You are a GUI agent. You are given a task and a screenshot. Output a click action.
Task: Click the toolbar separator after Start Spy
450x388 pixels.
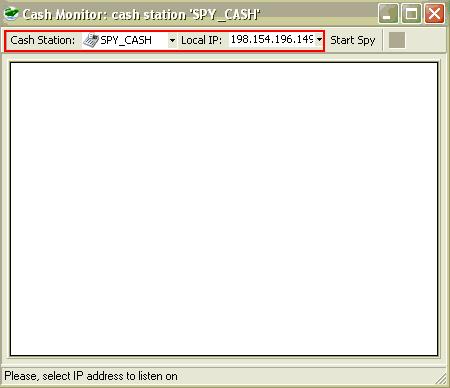pos(383,40)
